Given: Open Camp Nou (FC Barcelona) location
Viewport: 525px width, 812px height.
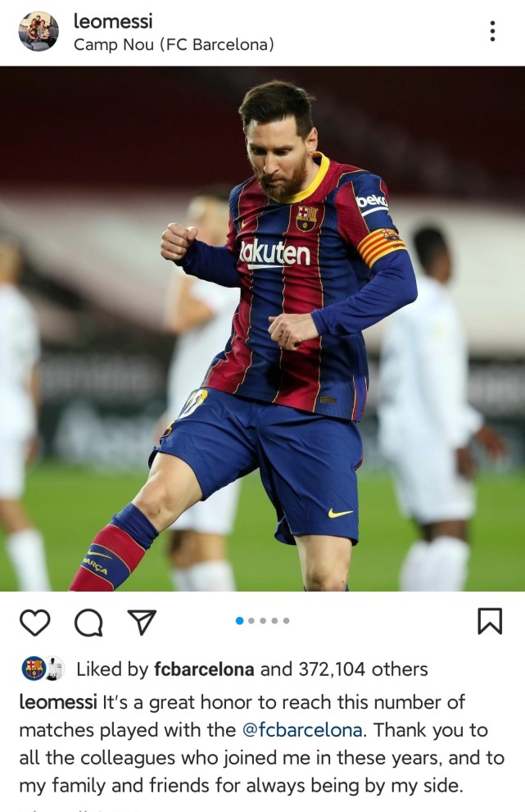Looking at the screenshot, I should pyautogui.click(x=174, y=44).
